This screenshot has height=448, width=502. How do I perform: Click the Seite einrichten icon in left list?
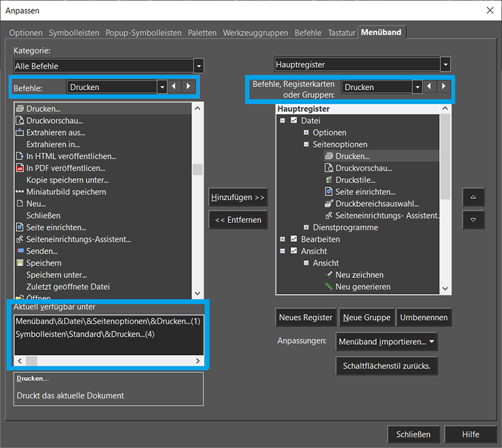click(x=20, y=228)
